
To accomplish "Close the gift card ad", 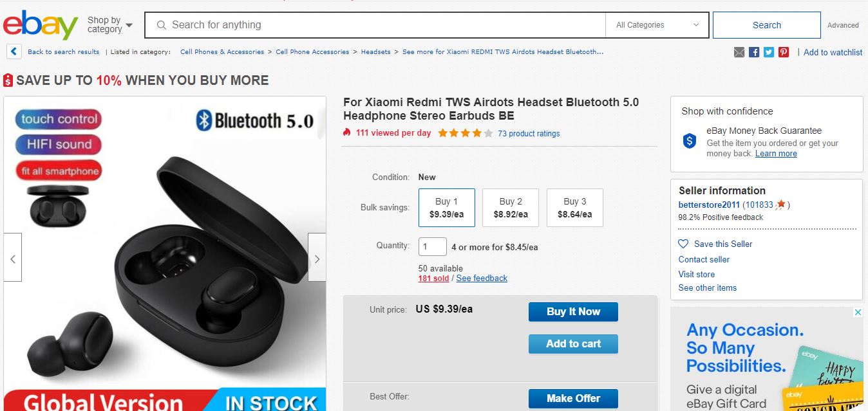I will tap(858, 313).
